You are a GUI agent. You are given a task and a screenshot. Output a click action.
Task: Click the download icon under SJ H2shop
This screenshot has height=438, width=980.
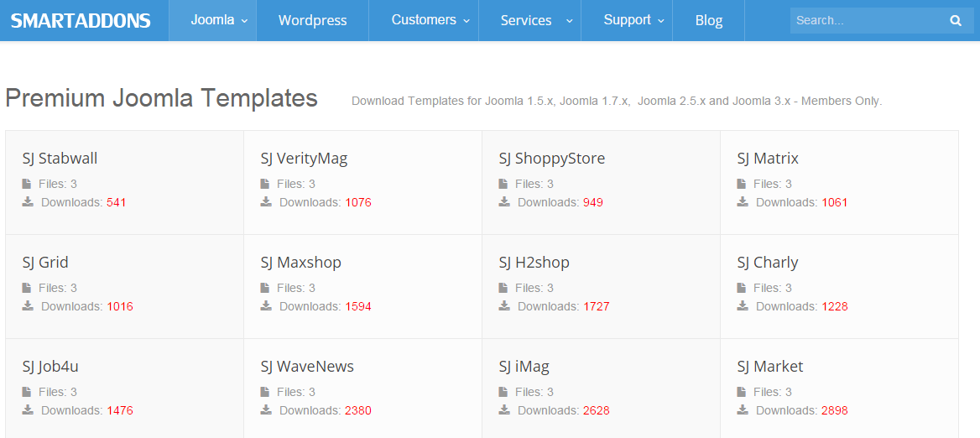(x=503, y=306)
